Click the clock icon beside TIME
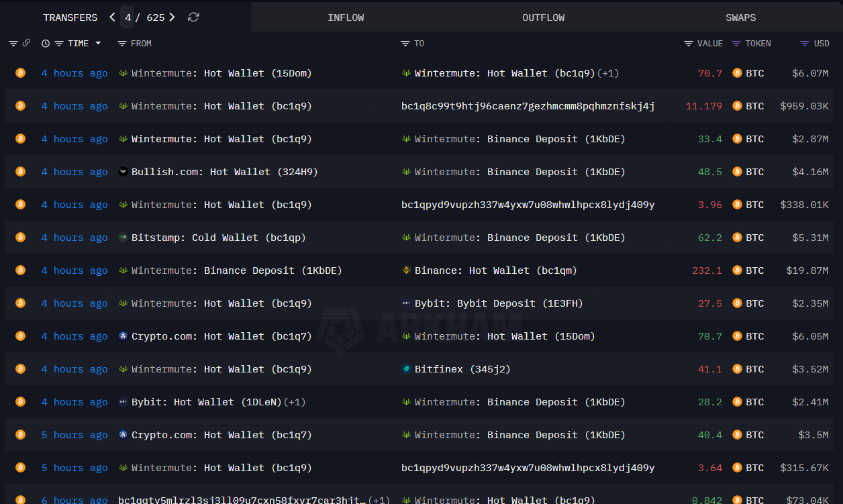Screen dimensions: 843x504 tap(46, 44)
